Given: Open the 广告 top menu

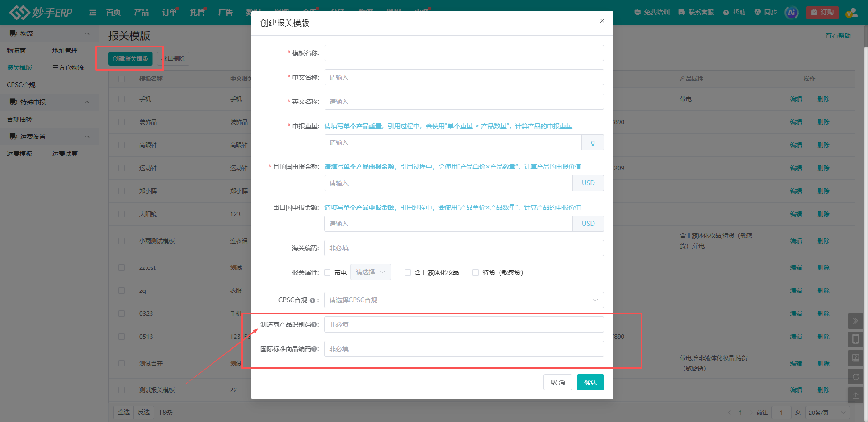Looking at the screenshot, I should [x=226, y=13].
